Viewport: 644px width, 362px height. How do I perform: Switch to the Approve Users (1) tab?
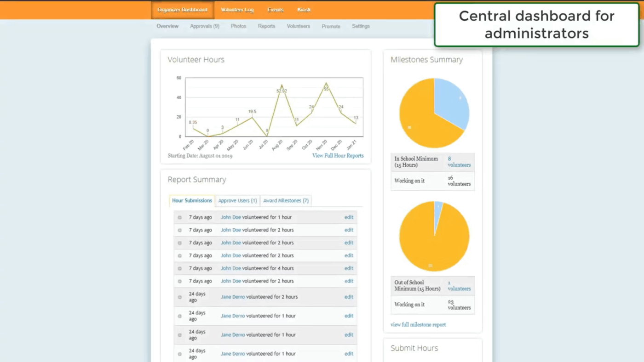point(237,200)
